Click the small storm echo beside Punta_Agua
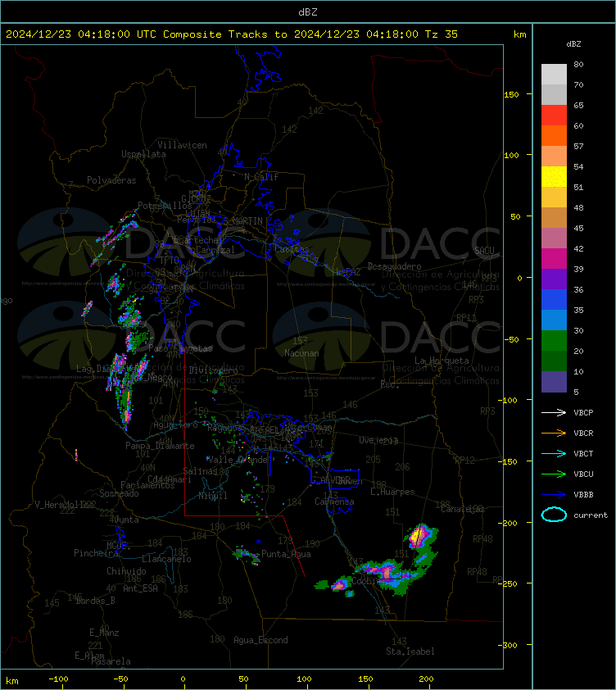The height and width of the screenshot is (690, 616). click(x=247, y=555)
